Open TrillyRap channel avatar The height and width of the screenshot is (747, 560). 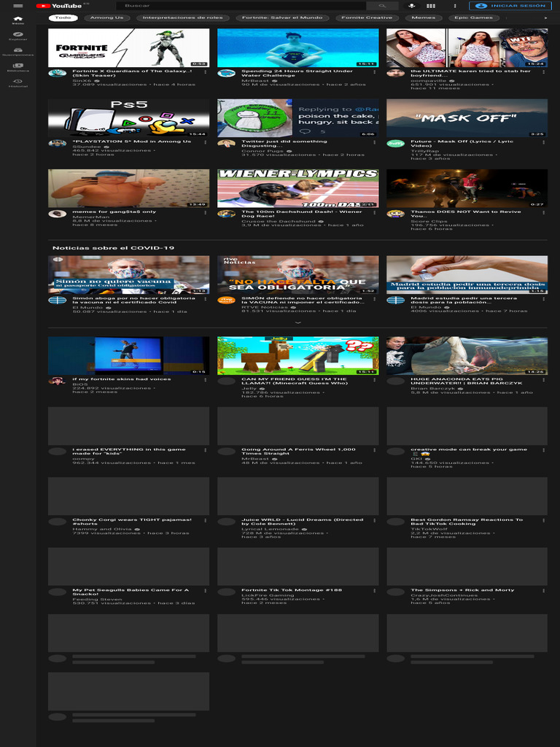[395, 144]
